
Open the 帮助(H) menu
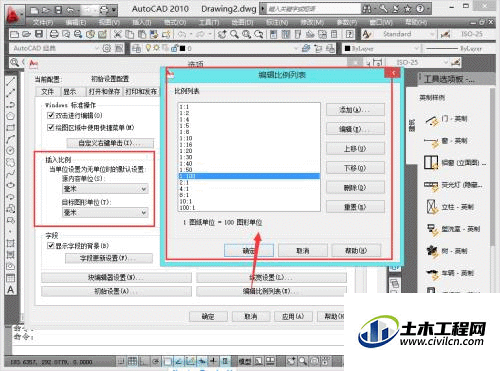(x=416, y=22)
